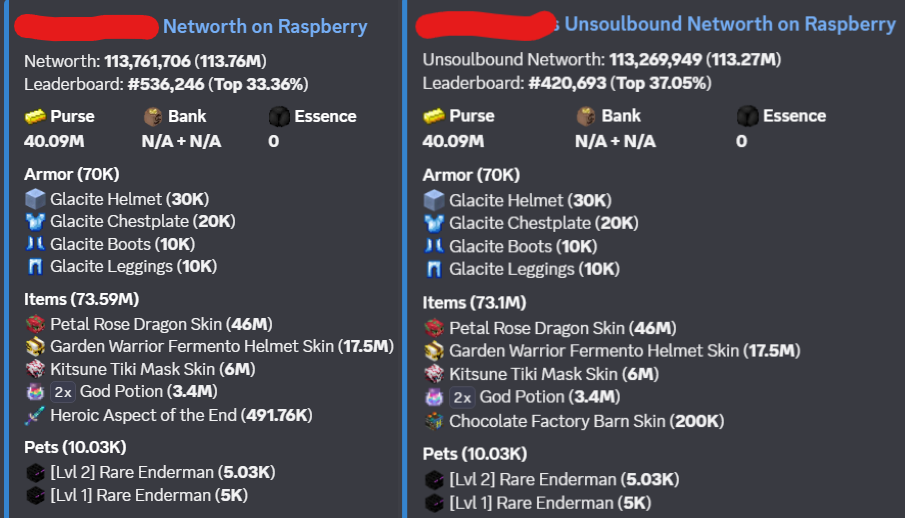Screen dimensions: 905x518
Task: Click the God Potion icon in right embed
Action: coord(434,397)
